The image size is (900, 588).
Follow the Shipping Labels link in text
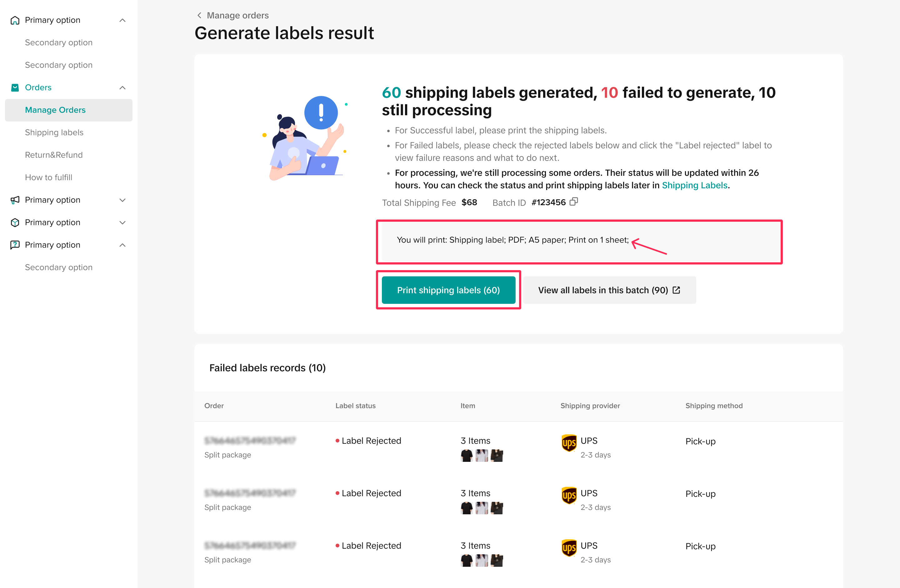click(x=694, y=185)
